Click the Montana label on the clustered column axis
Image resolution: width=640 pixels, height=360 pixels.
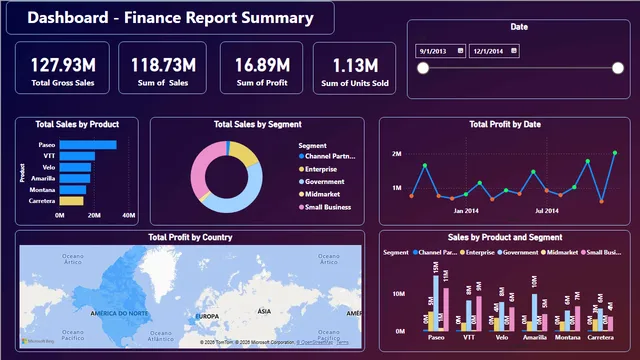click(567, 338)
